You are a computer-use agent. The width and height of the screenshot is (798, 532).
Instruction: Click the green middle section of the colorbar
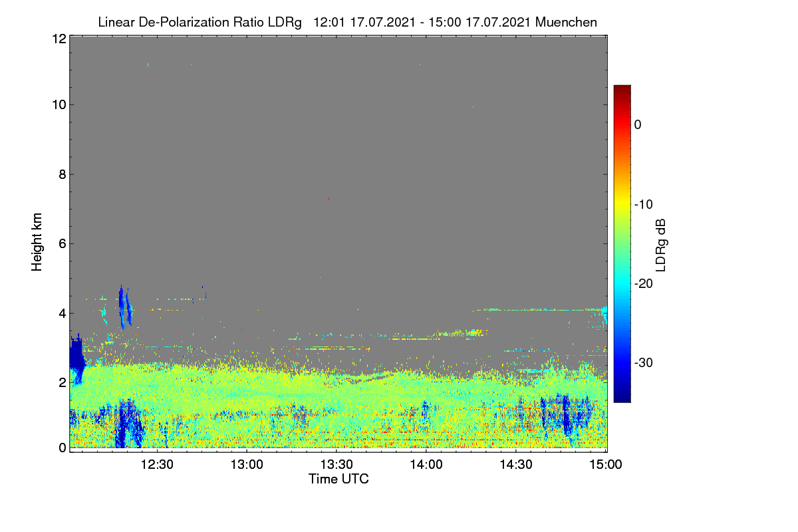pyautogui.click(x=622, y=243)
